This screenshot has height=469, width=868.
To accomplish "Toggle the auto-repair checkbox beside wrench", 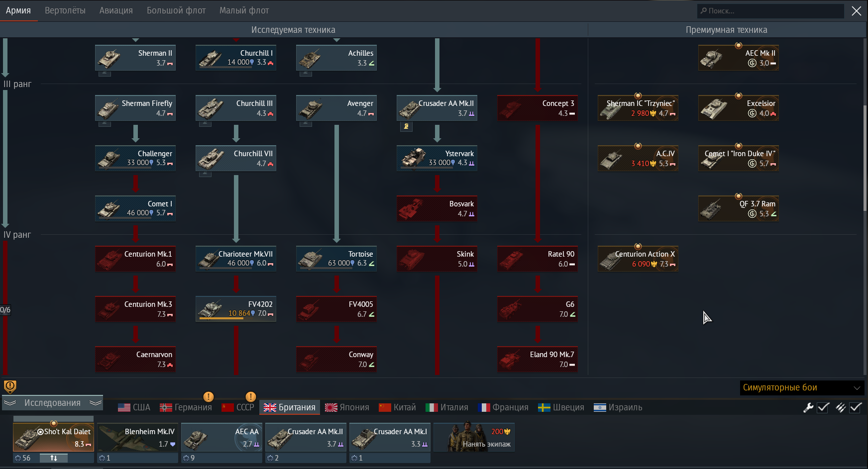I will pos(824,407).
